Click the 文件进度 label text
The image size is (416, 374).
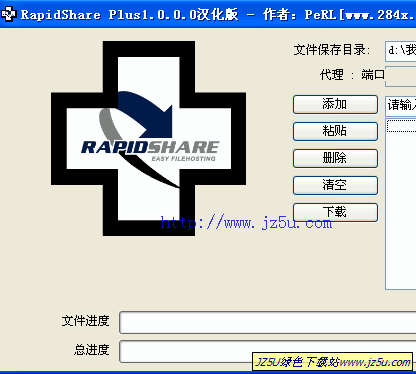pyautogui.click(x=86, y=321)
